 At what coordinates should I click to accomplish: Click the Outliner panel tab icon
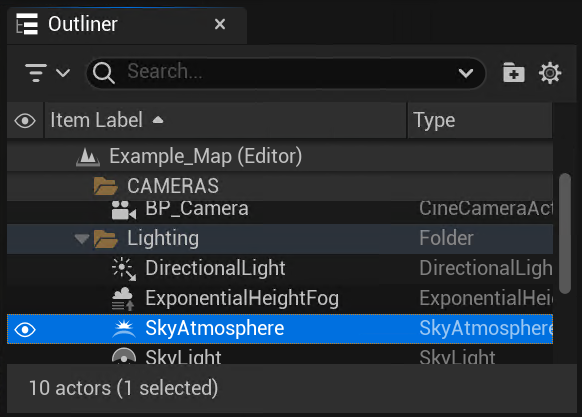click(x=27, y=24)
